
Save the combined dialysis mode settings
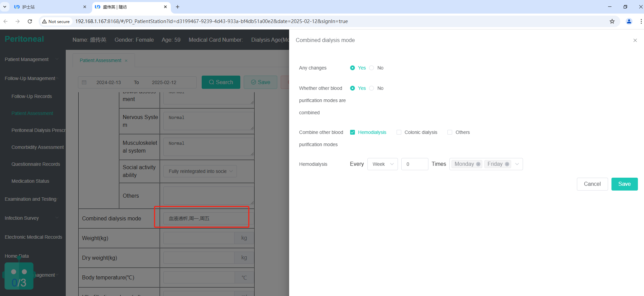pos(624,184)
